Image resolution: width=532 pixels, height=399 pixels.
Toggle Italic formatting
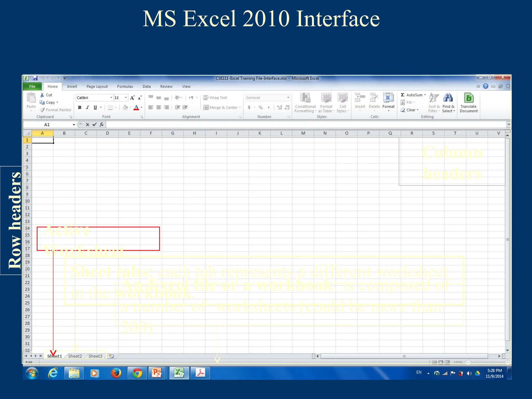(x=88, y=108)
